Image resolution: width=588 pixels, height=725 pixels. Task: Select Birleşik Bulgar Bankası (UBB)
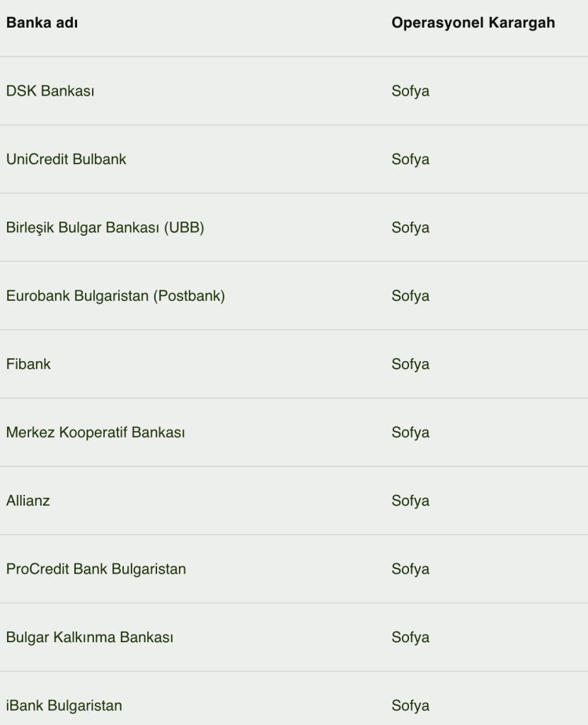click(105, 227)
